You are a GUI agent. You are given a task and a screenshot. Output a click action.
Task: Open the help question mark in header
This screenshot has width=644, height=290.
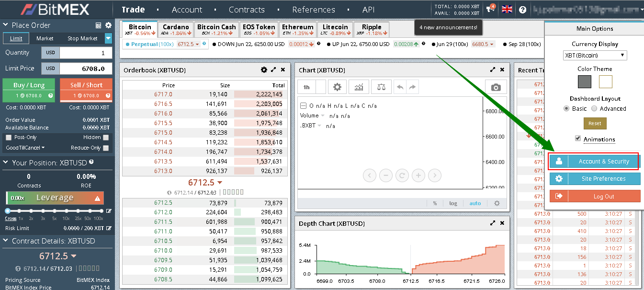click(x=522, y=9)
